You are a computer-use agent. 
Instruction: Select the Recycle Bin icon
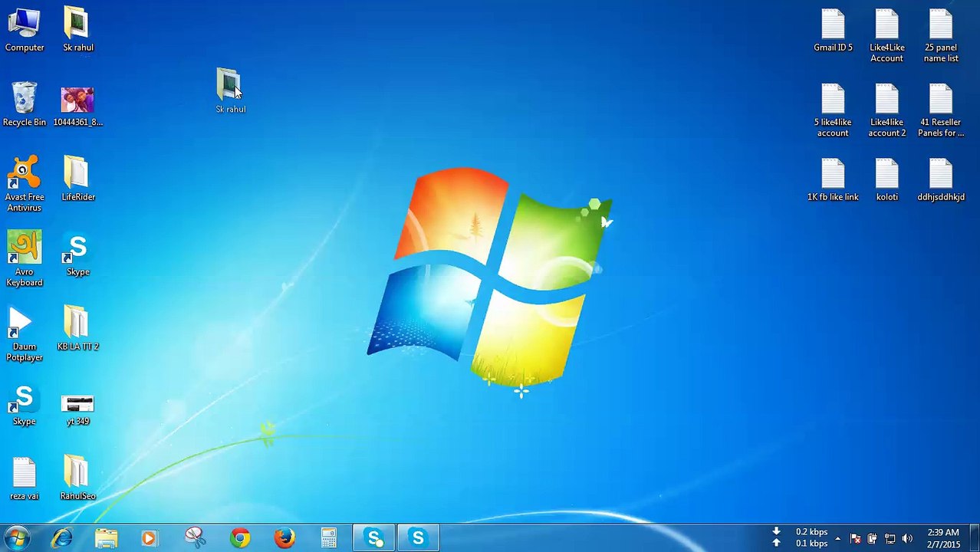25,104
